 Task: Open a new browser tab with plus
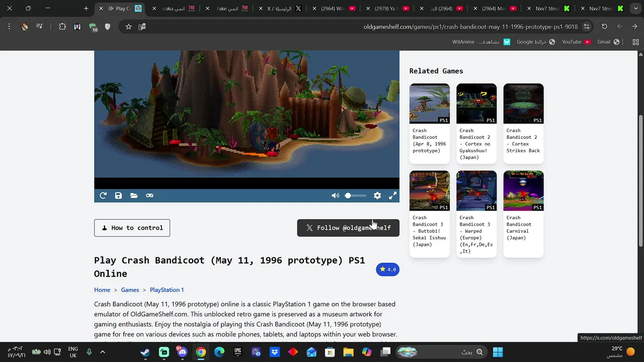(x=86, y=9)
